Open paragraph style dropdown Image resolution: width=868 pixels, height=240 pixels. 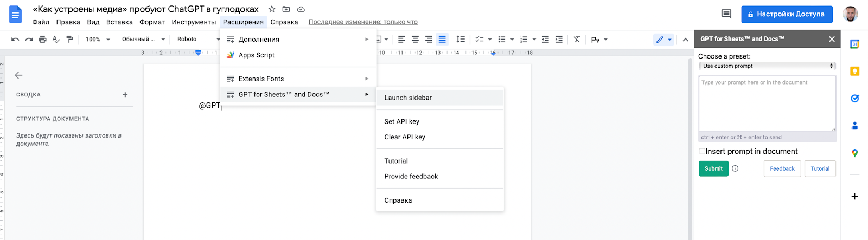tap(143, 40)
